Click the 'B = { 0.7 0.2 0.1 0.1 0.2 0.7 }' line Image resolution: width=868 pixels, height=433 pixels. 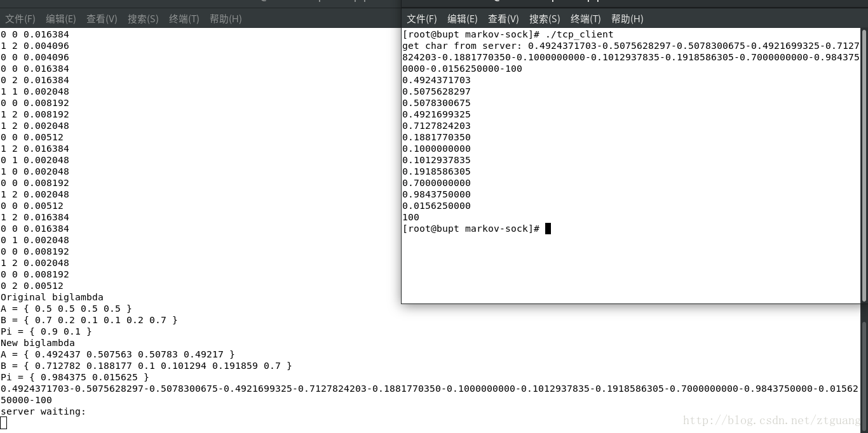click(x=89, y=320)
